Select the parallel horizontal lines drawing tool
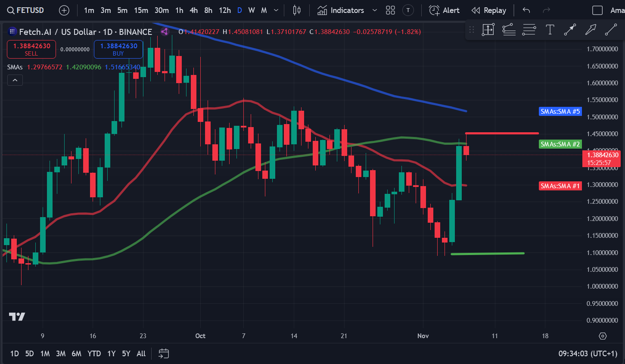The height and width of the screenshot is (364, 625). pyautogui.click(x=529, y=30)
